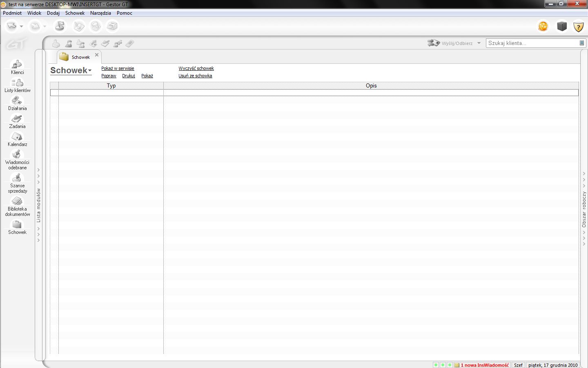Open the Dodaj menu

(53, 13)
